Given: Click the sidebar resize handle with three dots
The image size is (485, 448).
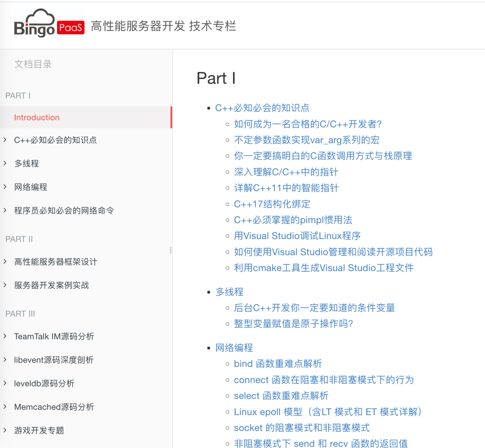Looking at the screenshot, I should (x=171, y=250).
